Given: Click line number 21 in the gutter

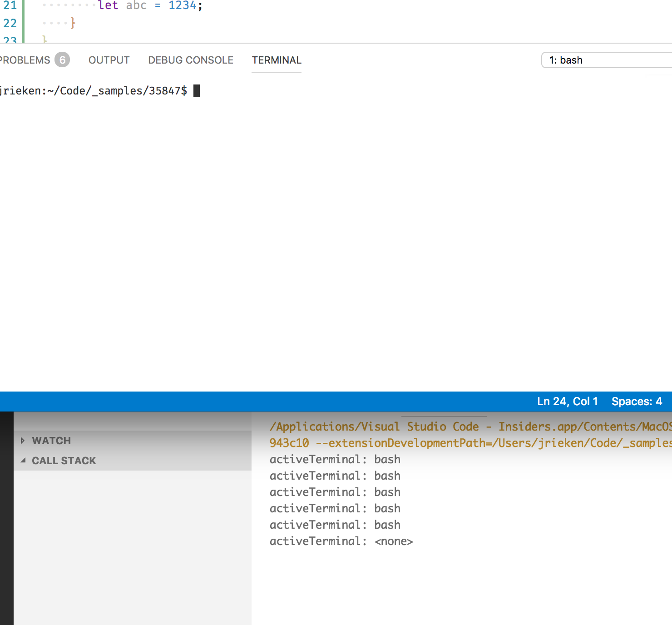Looking at the screenshot, I should pos(10,5).
